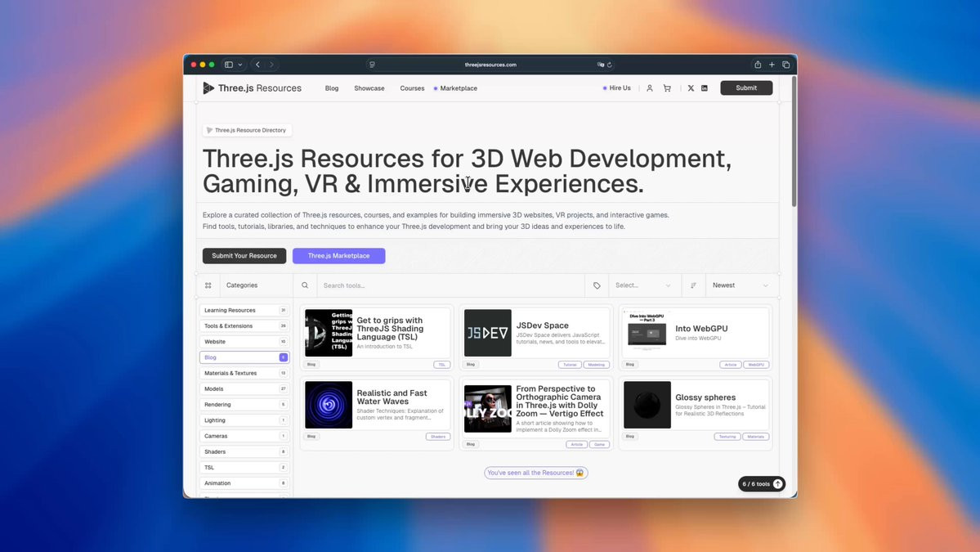Open the Glossy spheres thumbnail

pyautogui.click(x=647, y=405)
